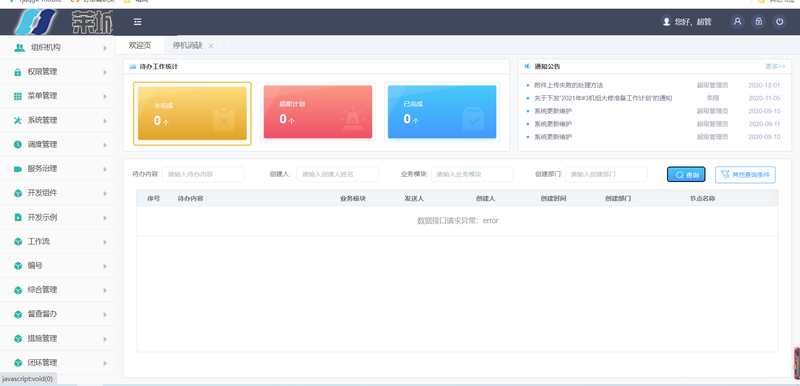800x386 pixels.
Task: Click the lock screen icon in header
Action: coord(758,21)
